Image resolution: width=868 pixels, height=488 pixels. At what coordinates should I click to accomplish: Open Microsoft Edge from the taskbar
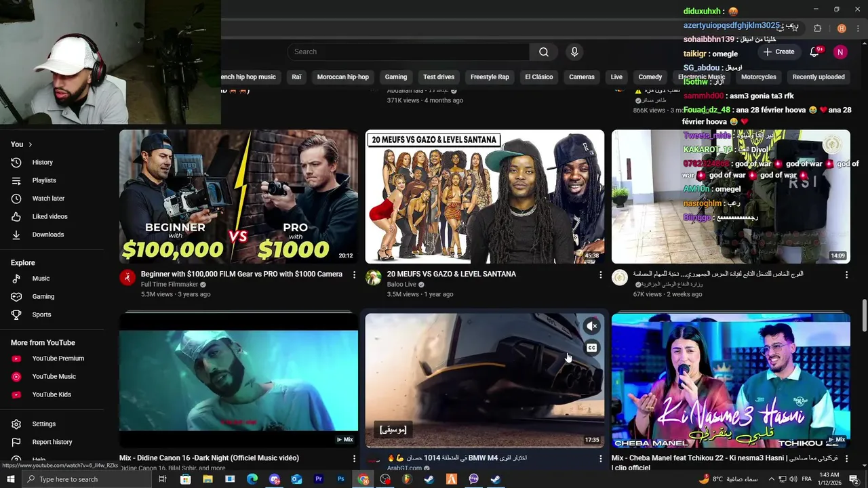[x=252, y=479]
